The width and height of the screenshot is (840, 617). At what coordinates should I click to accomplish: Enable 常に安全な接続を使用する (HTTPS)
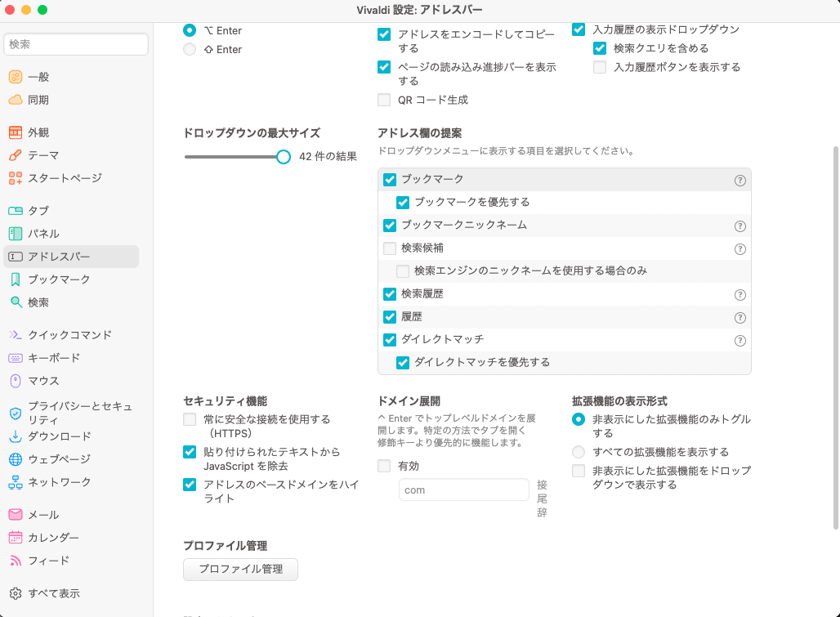click(188, 418)
